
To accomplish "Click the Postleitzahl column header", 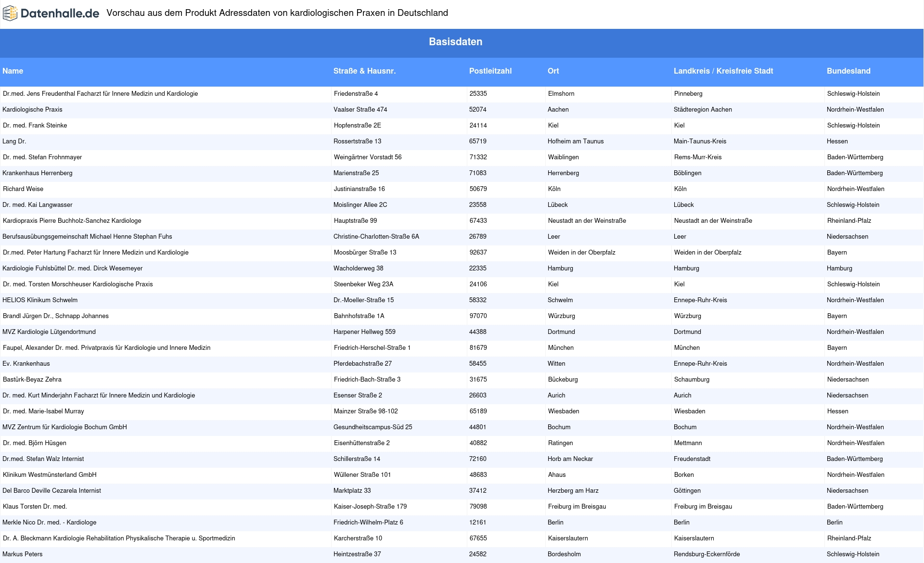I will [x=490, y=71].
